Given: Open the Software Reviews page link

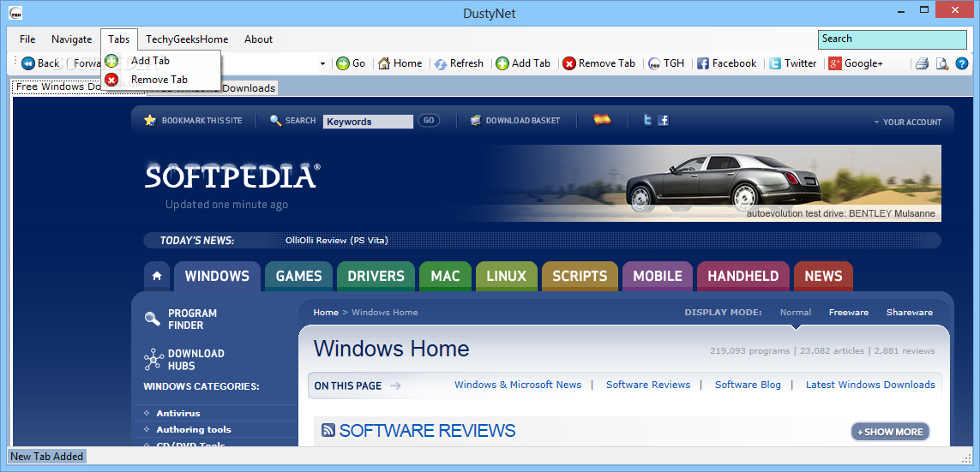Looking at the screenshot, I should point(648,385).
